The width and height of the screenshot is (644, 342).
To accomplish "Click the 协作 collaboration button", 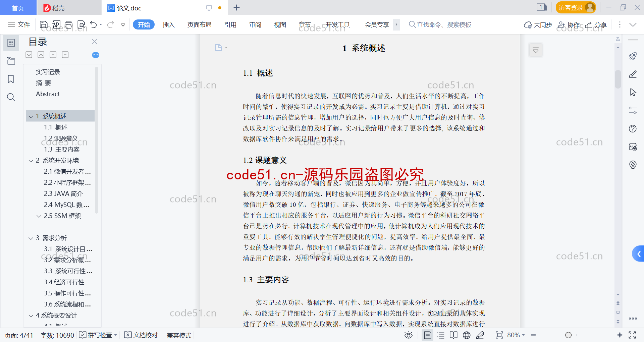I will 569,24.
